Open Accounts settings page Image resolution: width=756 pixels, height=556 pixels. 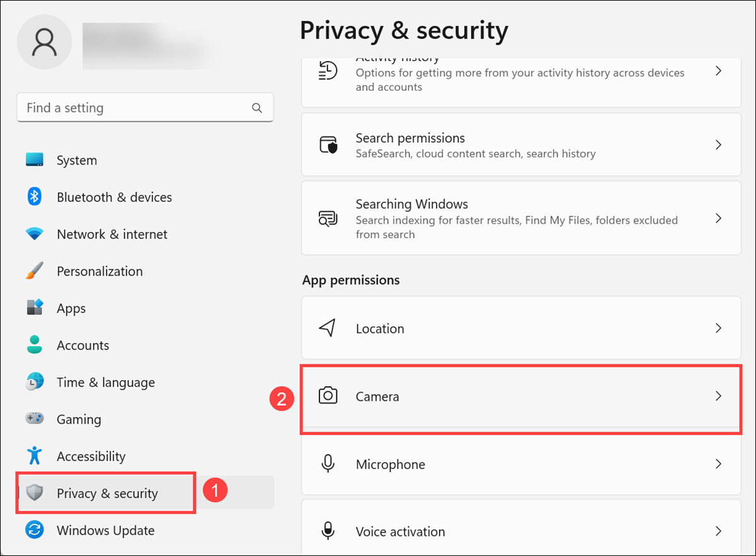pyautogui.click(x=83, y=345)
